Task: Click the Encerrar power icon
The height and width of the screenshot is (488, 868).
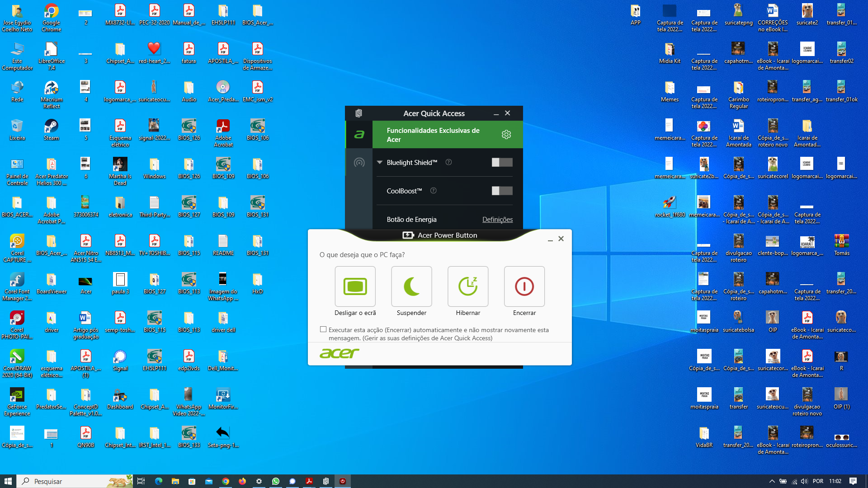Action: [524, 286]
